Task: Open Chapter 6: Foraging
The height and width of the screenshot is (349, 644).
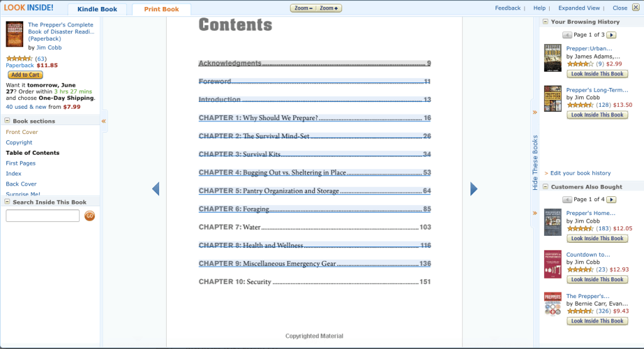Action: 314,209
